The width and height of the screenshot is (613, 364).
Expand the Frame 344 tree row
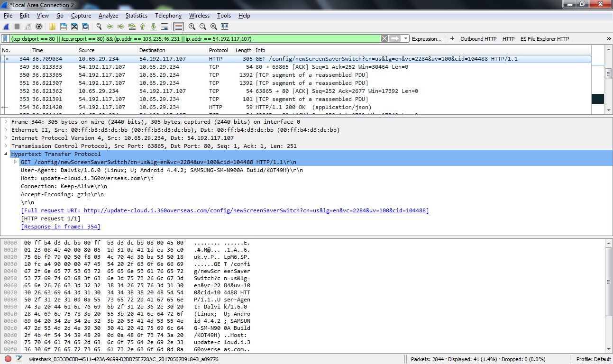click(6, 122)
